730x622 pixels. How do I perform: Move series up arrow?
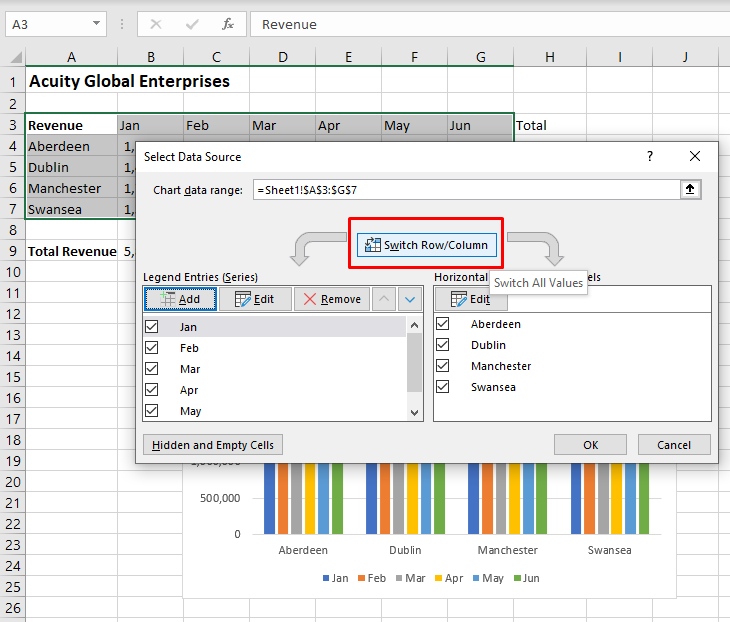coord(384,299)
